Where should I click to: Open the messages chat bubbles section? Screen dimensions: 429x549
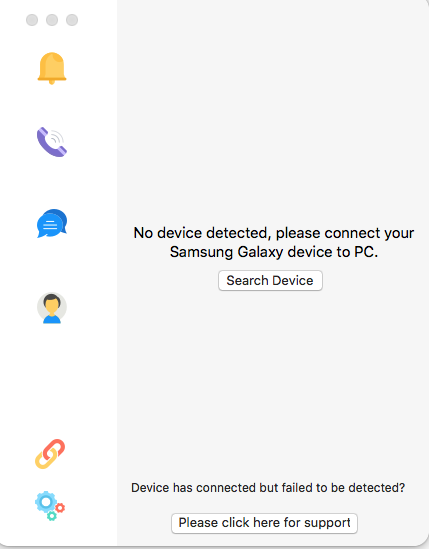point(52,223)
